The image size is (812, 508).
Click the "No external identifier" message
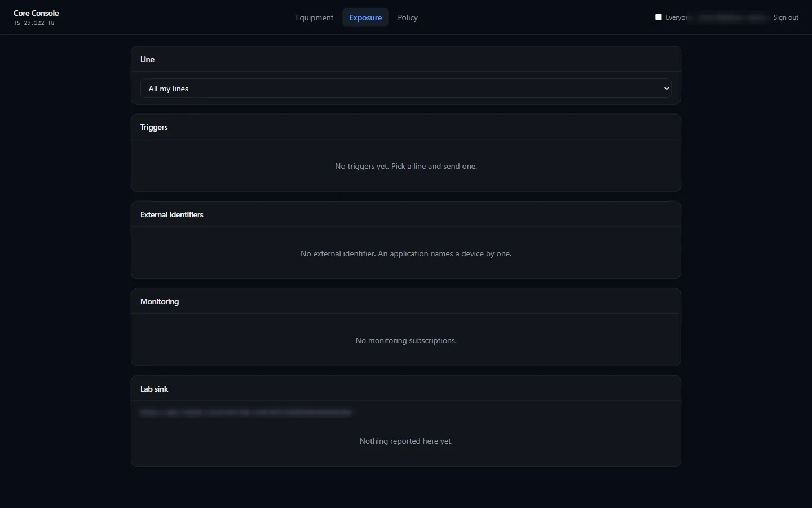[x=406, y=253]
